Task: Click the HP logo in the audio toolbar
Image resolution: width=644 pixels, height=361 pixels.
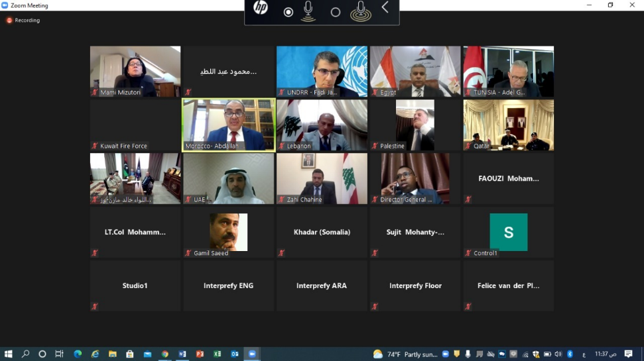Action: pyautogui.click(x=261, y=8)
